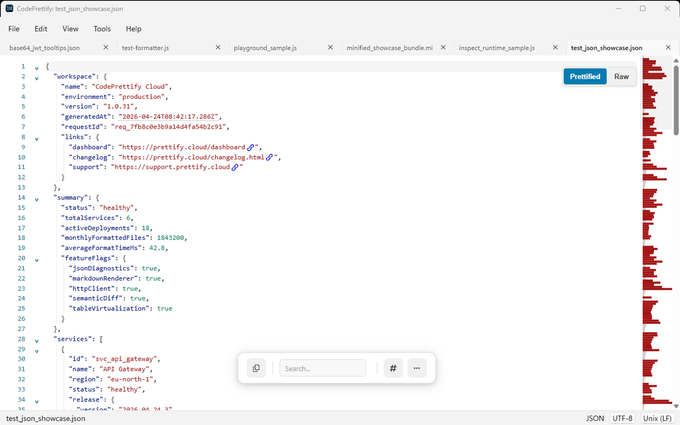Screen dimensions: 680x425
Task: Collapse the workspace object on line 2
Action: pos(37,78)
